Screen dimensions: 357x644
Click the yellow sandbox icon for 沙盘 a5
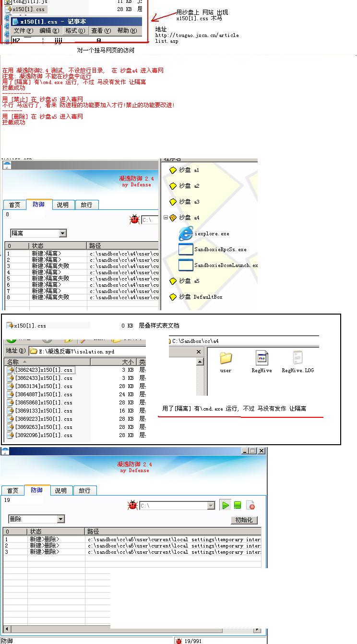pos(173,281)
